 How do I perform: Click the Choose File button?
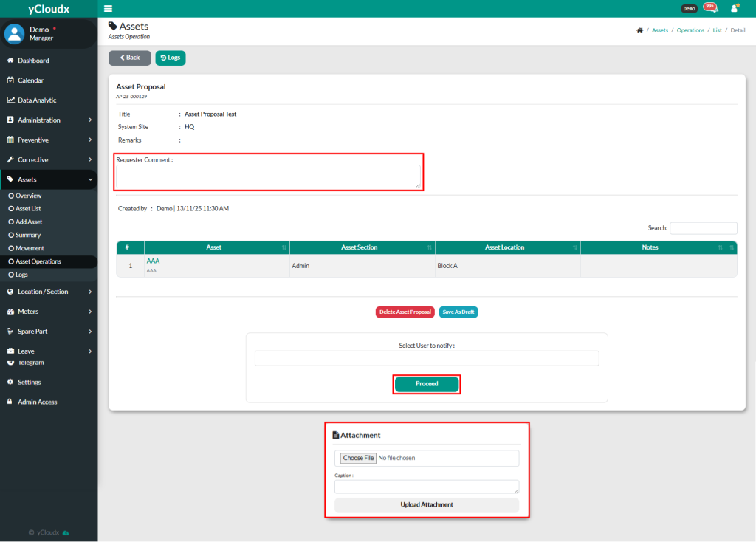pos(358,459)
